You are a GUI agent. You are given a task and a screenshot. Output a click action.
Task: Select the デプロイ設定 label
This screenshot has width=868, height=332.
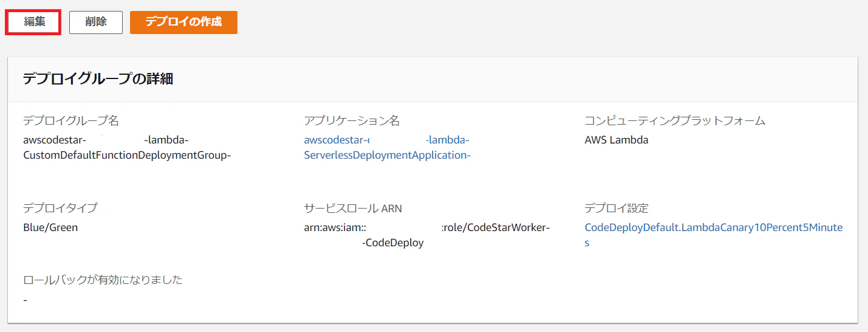tap(617, 208)
